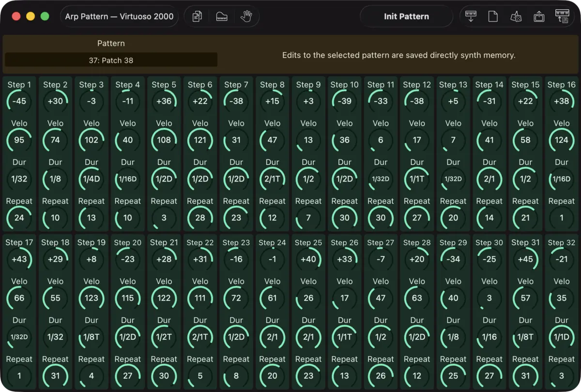
Task: Click Step 15 Velo knob showing 58
Action: [x=525, y=140]
